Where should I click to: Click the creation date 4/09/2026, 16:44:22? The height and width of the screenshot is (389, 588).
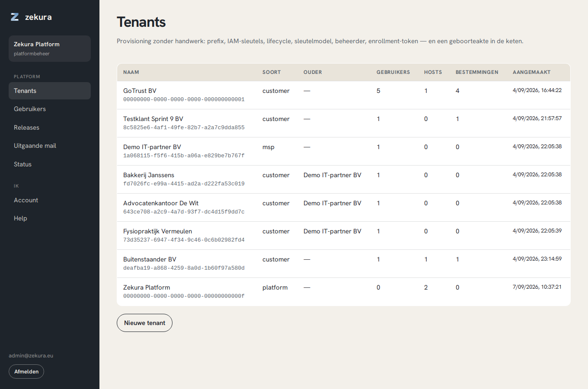537,90
